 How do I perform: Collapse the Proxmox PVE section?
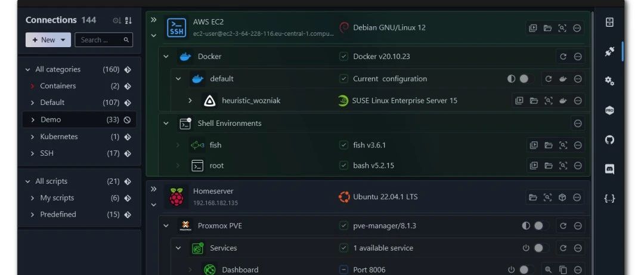tap(166, 225)
